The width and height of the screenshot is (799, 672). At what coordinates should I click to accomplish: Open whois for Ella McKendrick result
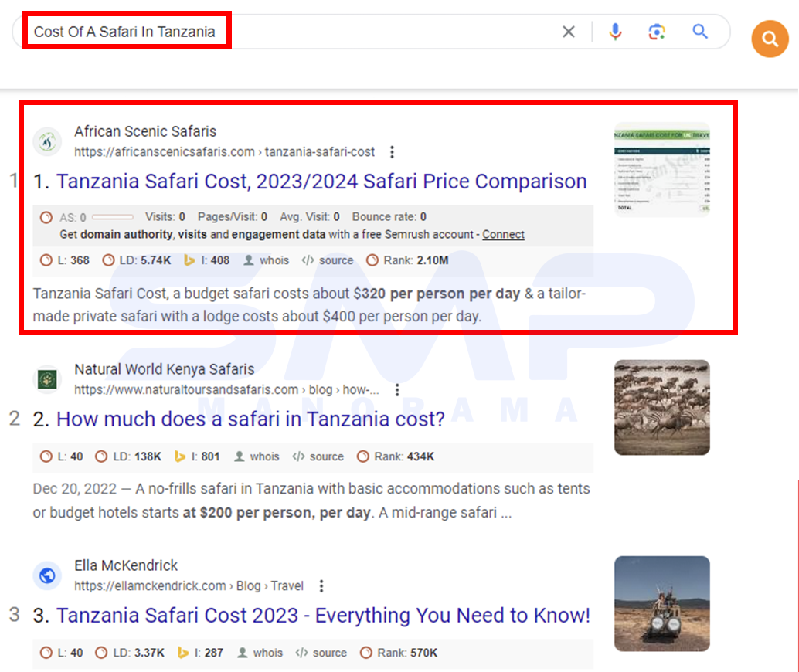pyautogui.click(x=260, y=653)
